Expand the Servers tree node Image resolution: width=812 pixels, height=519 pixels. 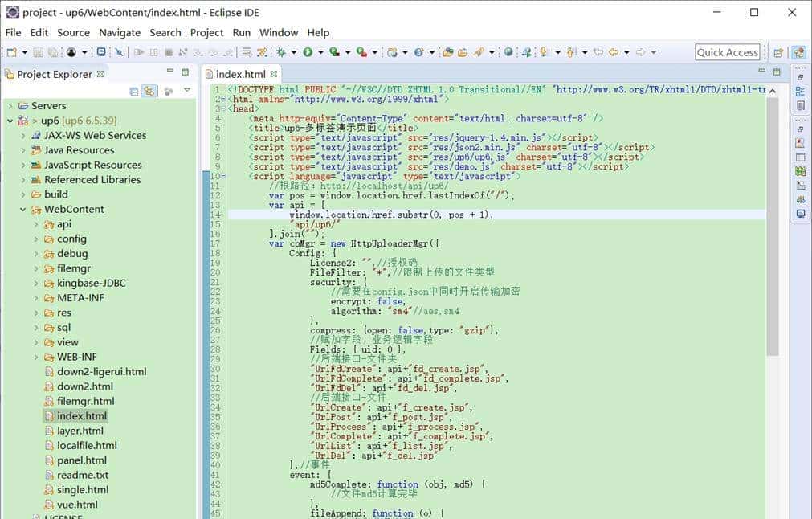tap(10, 106)
